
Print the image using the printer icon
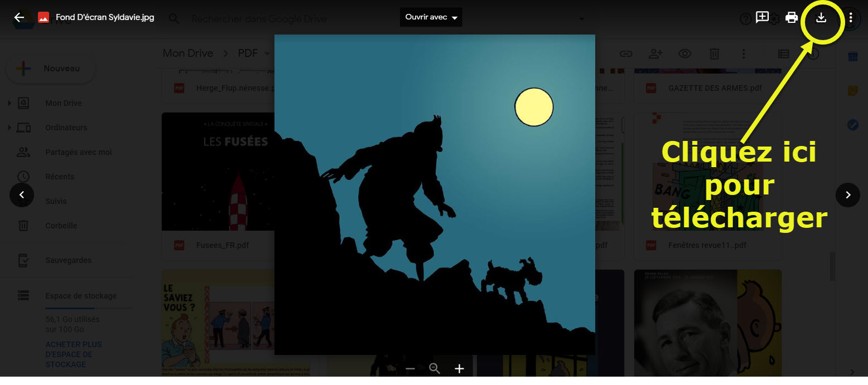point(791,18)
